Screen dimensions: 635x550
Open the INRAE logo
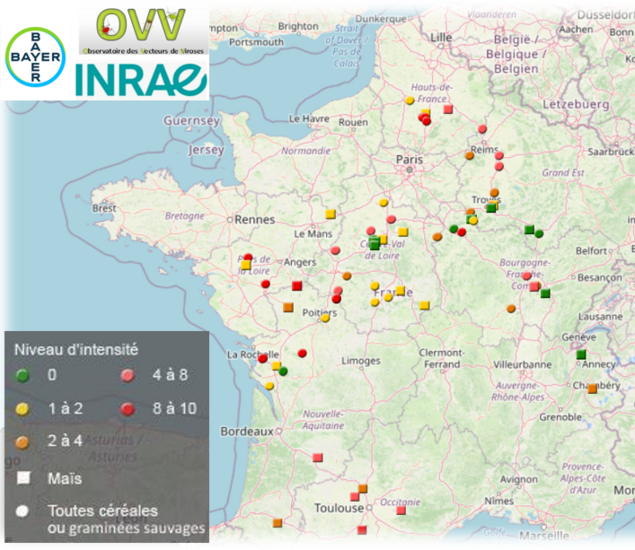pos(142,80)
